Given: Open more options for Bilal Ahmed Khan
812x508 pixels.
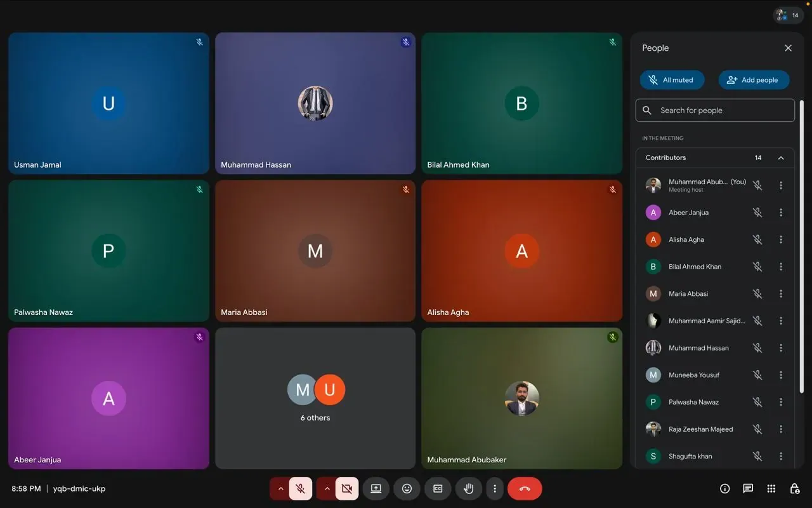Looking at the screenshot, I should tap(781, 267).
